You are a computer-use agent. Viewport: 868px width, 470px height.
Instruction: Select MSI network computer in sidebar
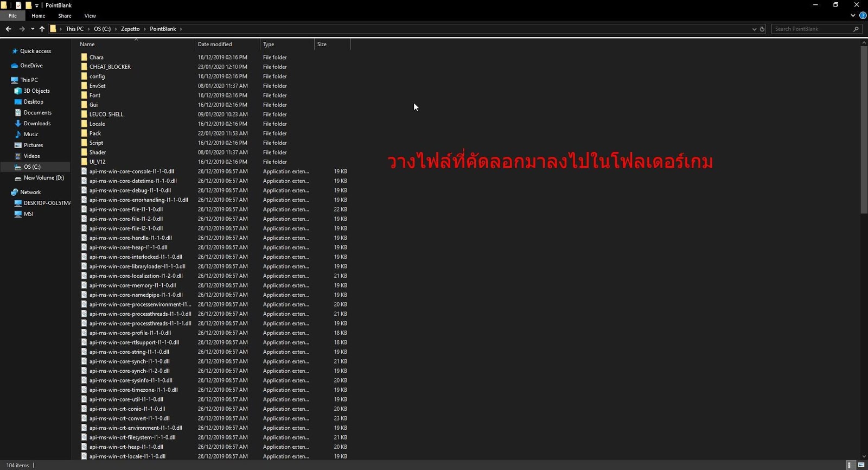coord(28,214)
